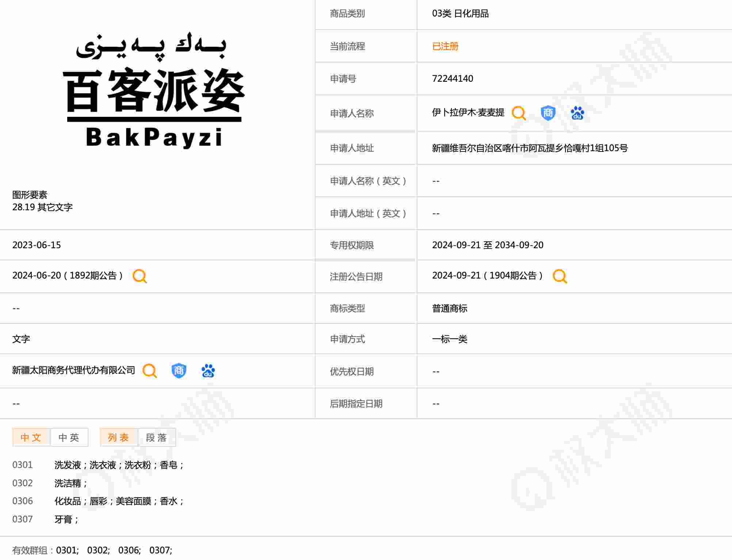Click agency name 新疆太阳商务代理代办有限公司
The image size is (732, 560).
tap(73, 370)
